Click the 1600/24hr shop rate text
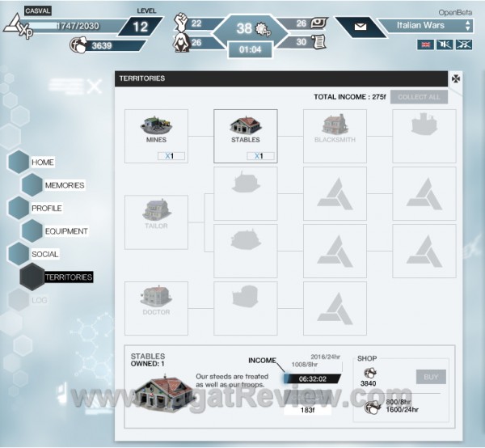The height and width of the screenshot is (448, 485). [402, 410]
